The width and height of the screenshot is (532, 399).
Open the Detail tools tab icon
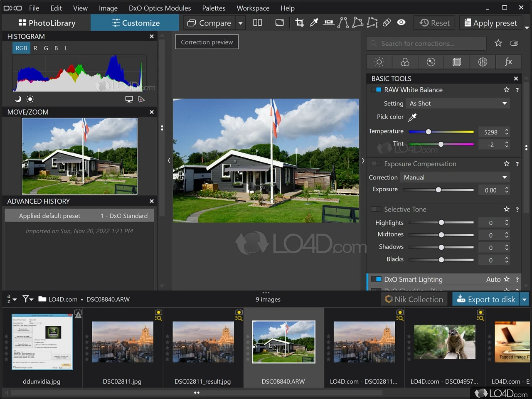pos(431,62)
